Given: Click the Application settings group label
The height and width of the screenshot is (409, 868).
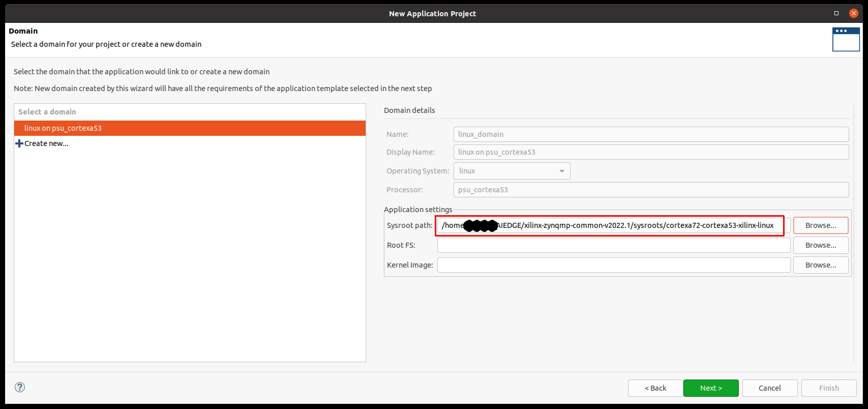Looking at the screenshot, I should tap(418, 210).
